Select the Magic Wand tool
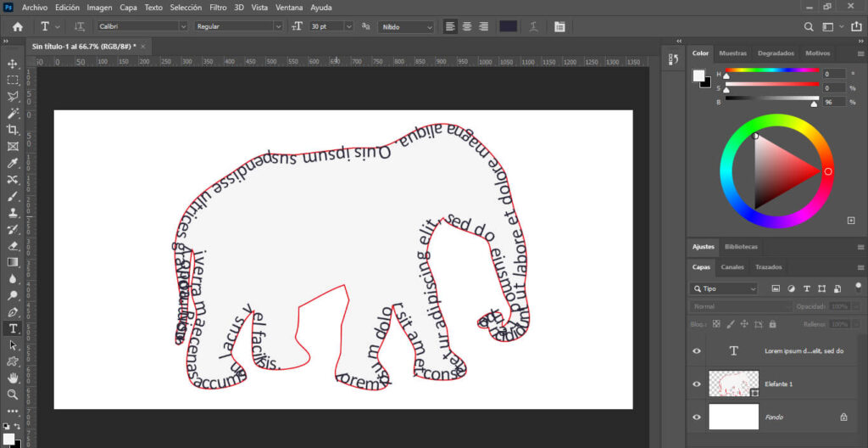Image resolution: width=868 pixels, height=448 pixels. tap(13, 114)
